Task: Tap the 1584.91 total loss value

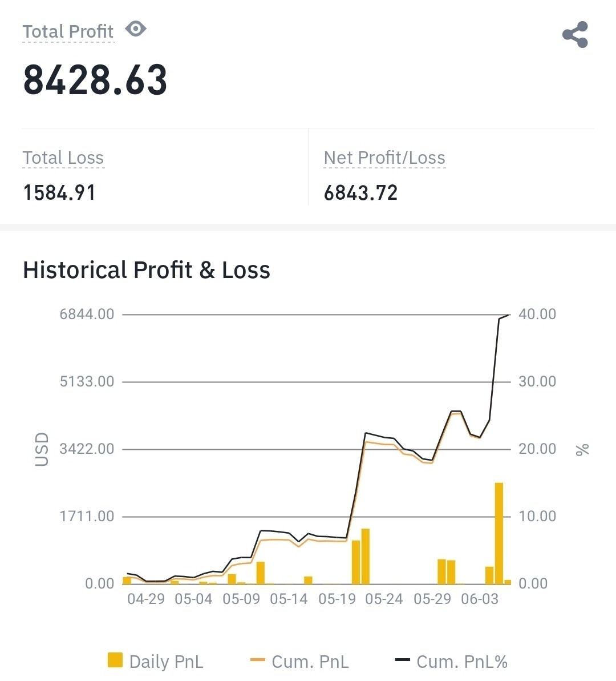Action: pos(59,193)
